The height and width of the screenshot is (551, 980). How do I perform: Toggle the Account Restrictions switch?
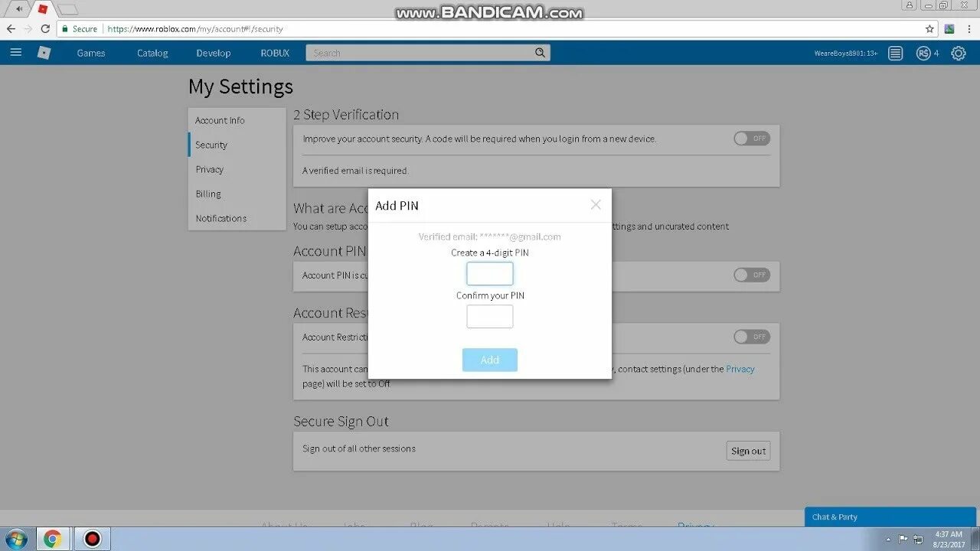point(752,337)
